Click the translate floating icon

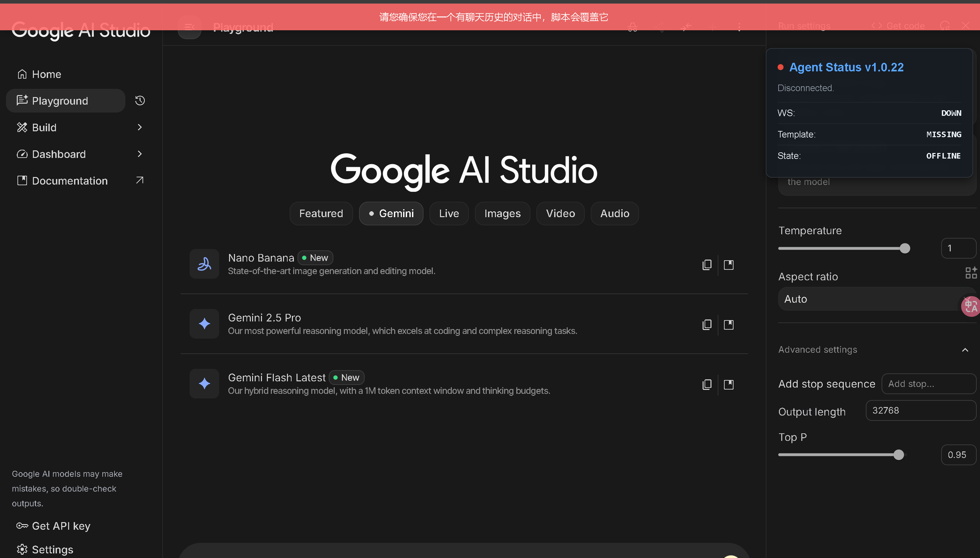coord(971,306)
